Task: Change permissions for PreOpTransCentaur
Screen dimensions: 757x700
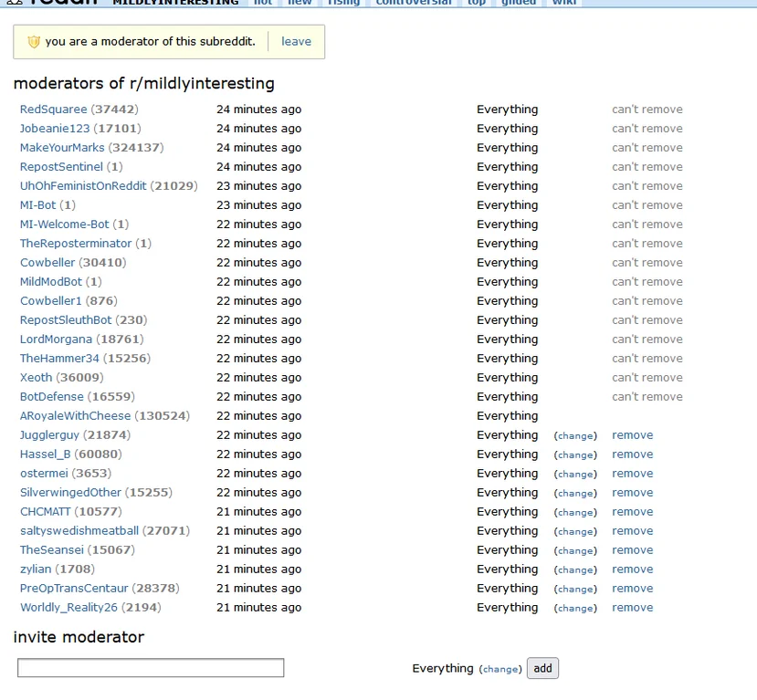Action: click(x=575, y=590)
